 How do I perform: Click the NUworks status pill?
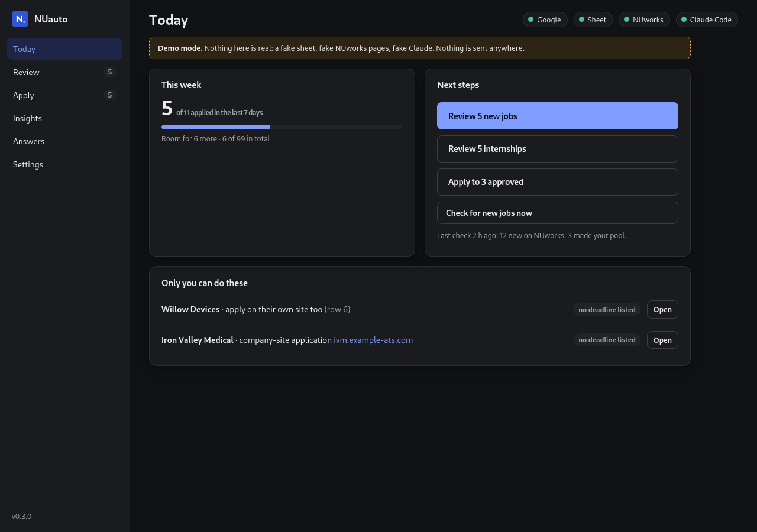click(644, 20)
